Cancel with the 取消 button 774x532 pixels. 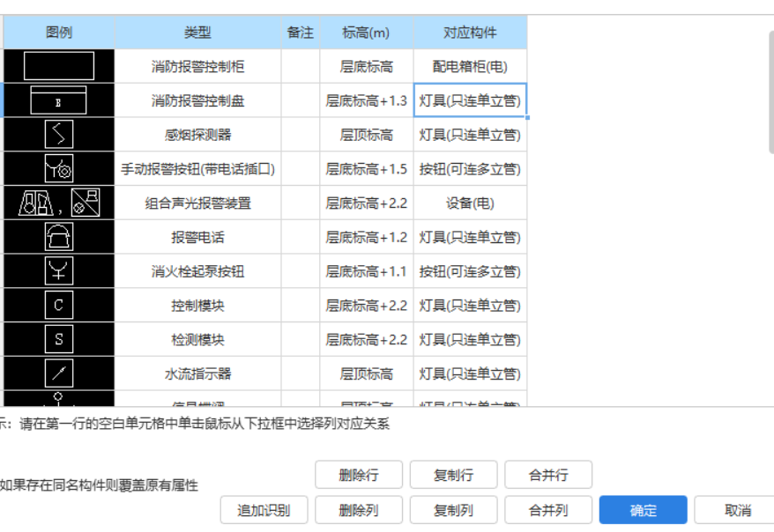click(x=734, y=510)
